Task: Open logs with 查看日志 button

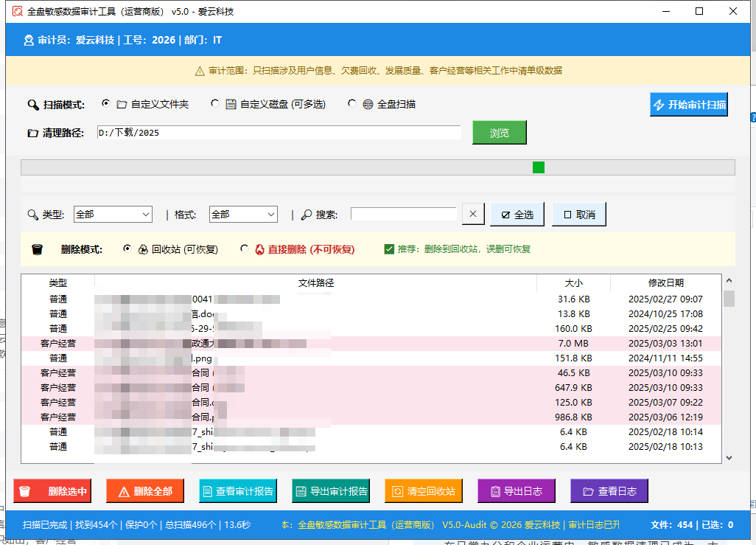Action: pos(609,491)
